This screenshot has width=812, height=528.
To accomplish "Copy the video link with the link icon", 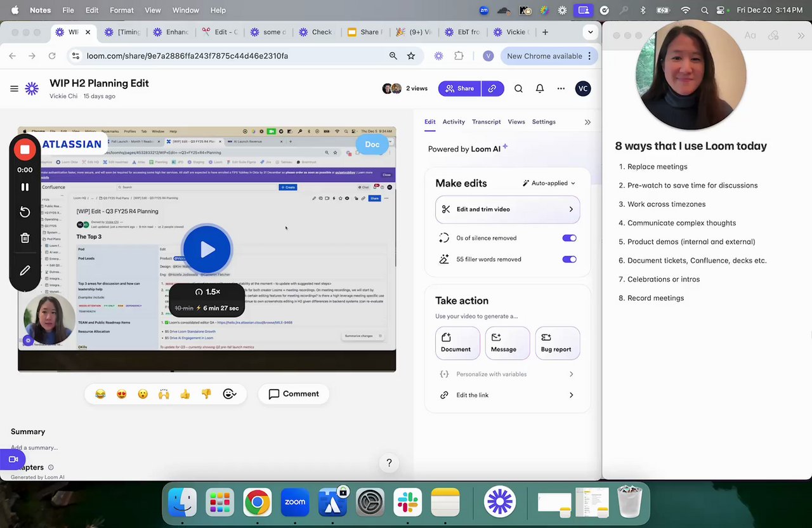I will 492,89.
